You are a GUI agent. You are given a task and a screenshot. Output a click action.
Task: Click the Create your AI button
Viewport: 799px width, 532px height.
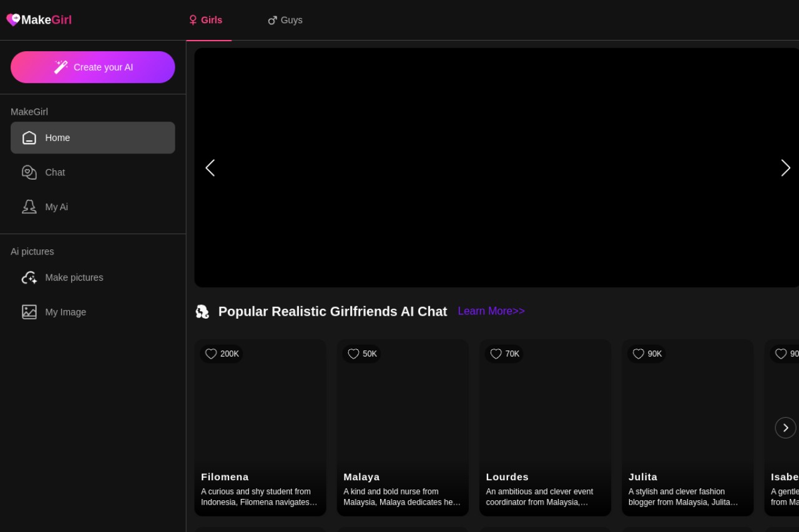(93, 67)
